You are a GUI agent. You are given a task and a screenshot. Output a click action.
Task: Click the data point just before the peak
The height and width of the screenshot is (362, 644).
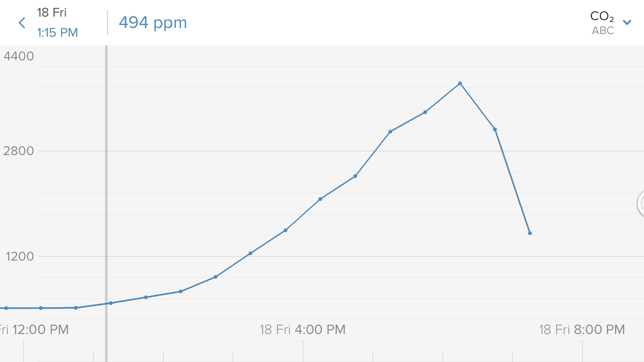coord(425,112)
